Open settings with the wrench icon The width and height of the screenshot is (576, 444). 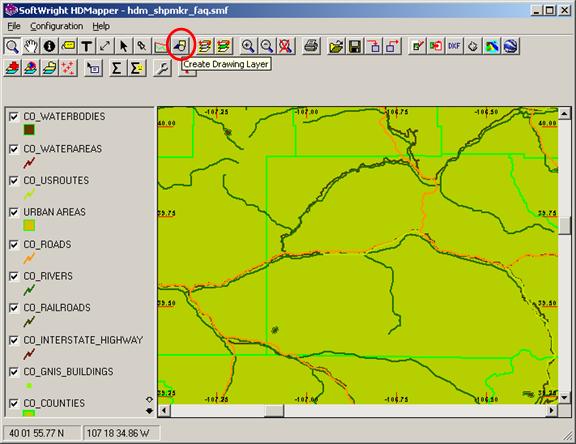tap(162, 68)
